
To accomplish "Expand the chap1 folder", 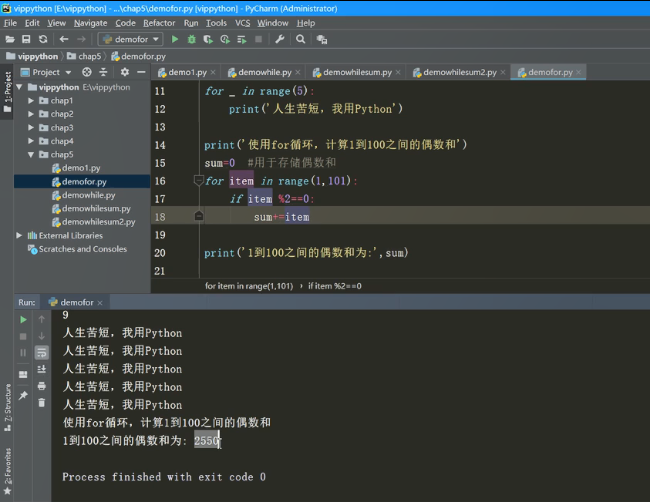I will point(31,100).
